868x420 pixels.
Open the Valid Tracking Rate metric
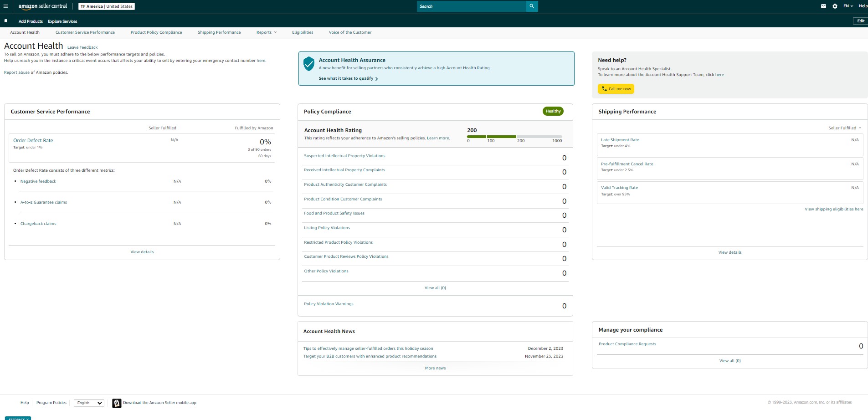[619, 188]
